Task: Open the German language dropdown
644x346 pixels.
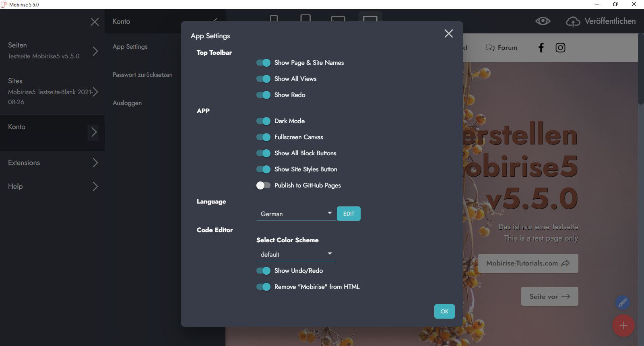Action: coord(296,214)
